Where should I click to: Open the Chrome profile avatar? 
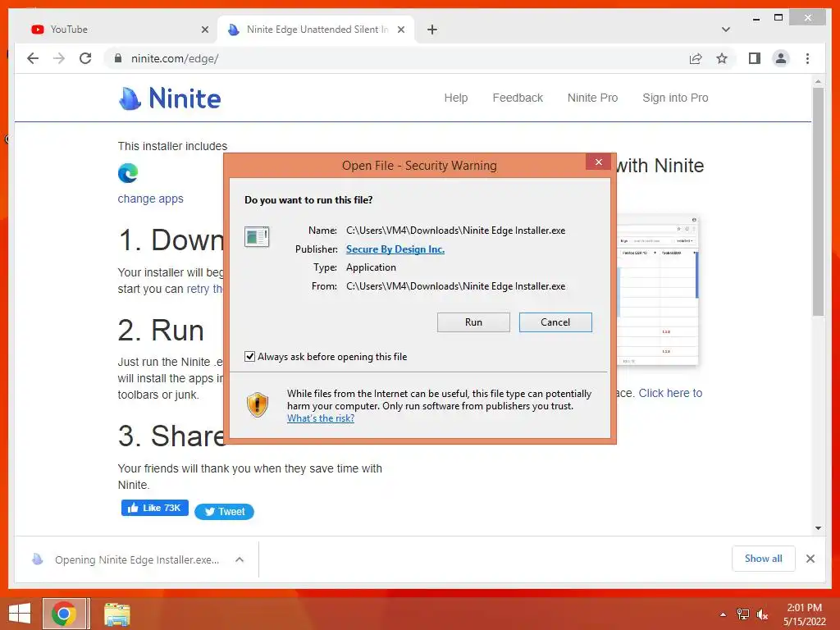781,58
